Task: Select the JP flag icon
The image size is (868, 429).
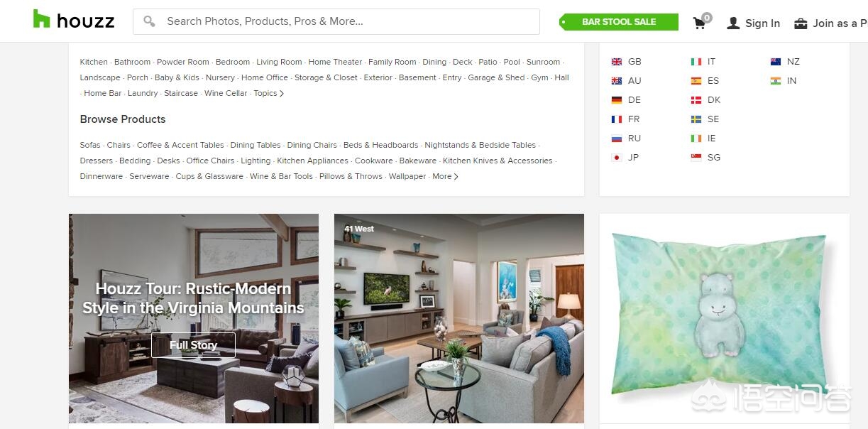Action: pos(617,158)
